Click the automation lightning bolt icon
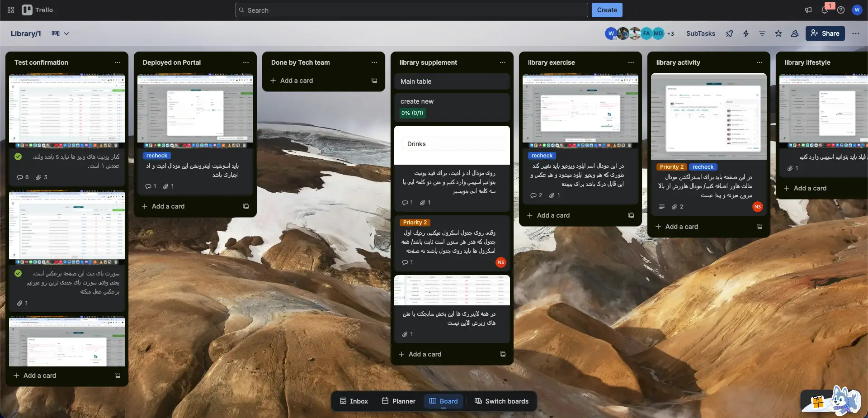This screenshot has height=418, width=868. 746,33
